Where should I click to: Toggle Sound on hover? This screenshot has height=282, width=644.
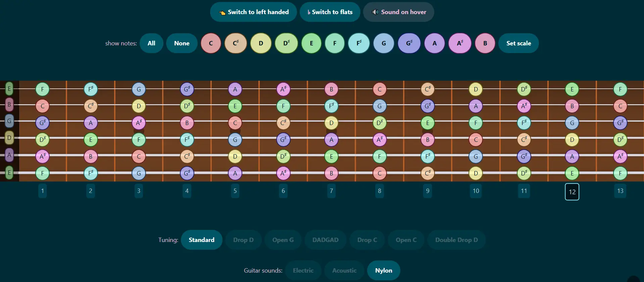[x=398, y=12]
